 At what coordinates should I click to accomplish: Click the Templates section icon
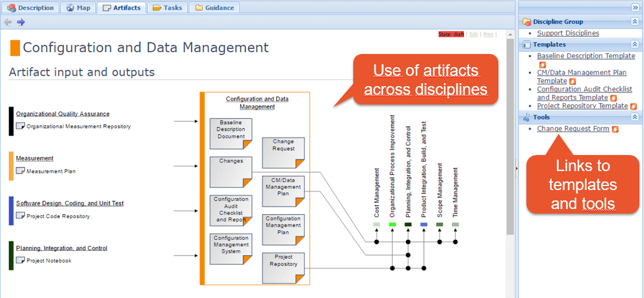[526, 44]
